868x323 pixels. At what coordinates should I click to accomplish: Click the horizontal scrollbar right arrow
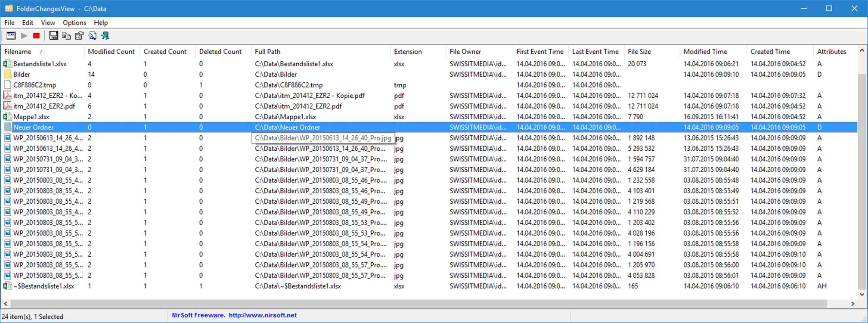coord(852,304)
